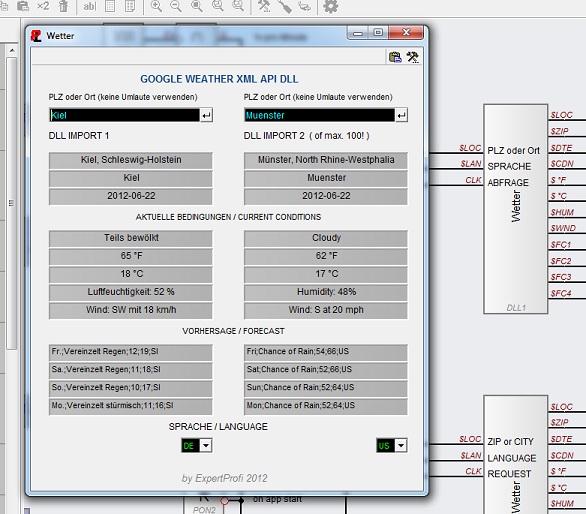Confirm Kiel entry with enter arrow button
Viewport: 586px width, 514px height.
pyautogui.click(x=206, y=115)
